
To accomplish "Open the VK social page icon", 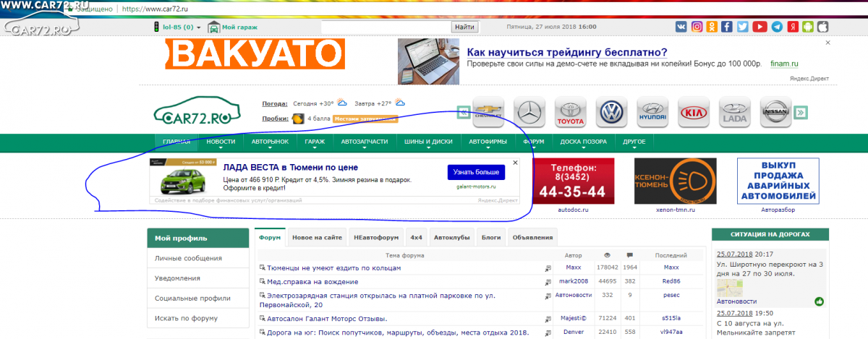I will pyautogui.click(x=681, y=27).
